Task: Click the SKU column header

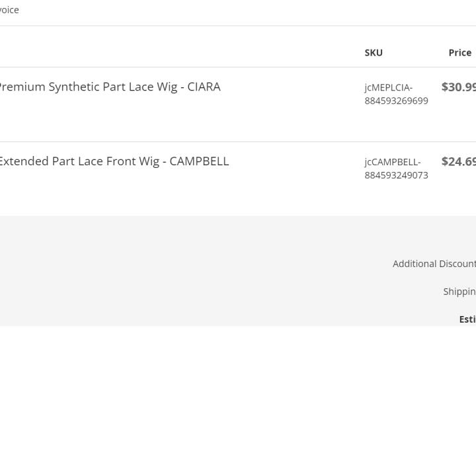Action: coord(374,53)
